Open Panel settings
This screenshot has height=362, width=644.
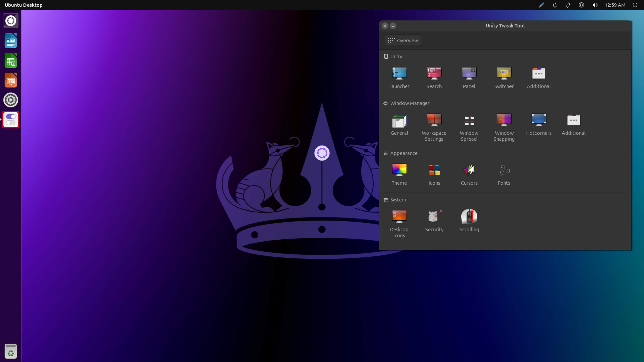click(x=469, y=77)
